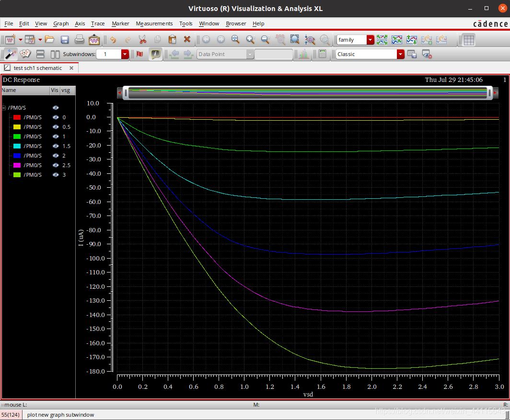Hide the vsg 0.5 trace
510x420 pixels.
(56, 127)
